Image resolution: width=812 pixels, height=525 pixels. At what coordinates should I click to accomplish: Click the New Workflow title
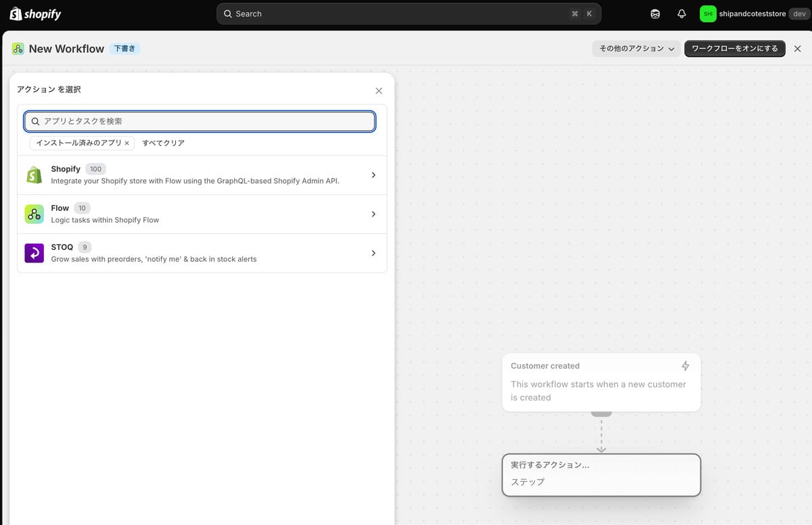coord(66,49)
